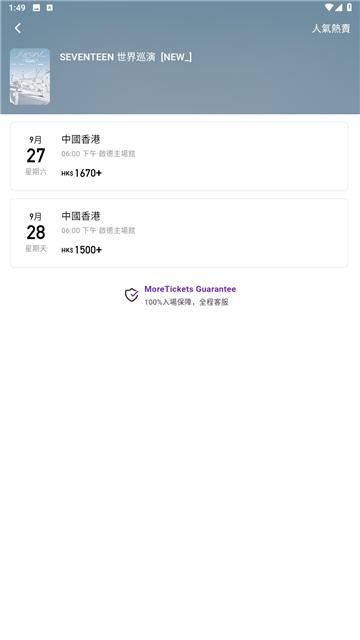
Task: Open MoreTickets Guarantee link
Action: pos(190,289)
